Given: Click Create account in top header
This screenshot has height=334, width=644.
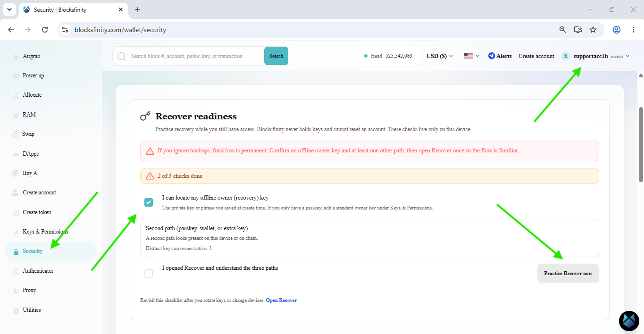Looking at the screenshot, I should click(536, 56).
